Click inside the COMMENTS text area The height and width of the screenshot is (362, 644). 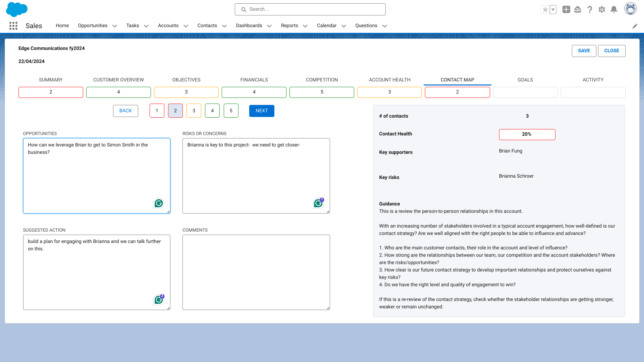point(256,272)
